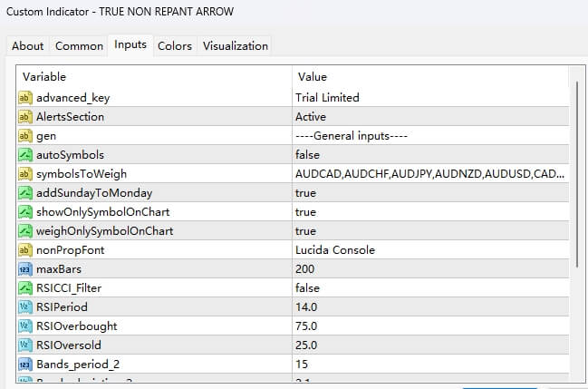Image resolution: width=588 pixels, height=389 pixels.
Task: Click the icon next to RSIOverbought
Action: [x=24, y=326]
